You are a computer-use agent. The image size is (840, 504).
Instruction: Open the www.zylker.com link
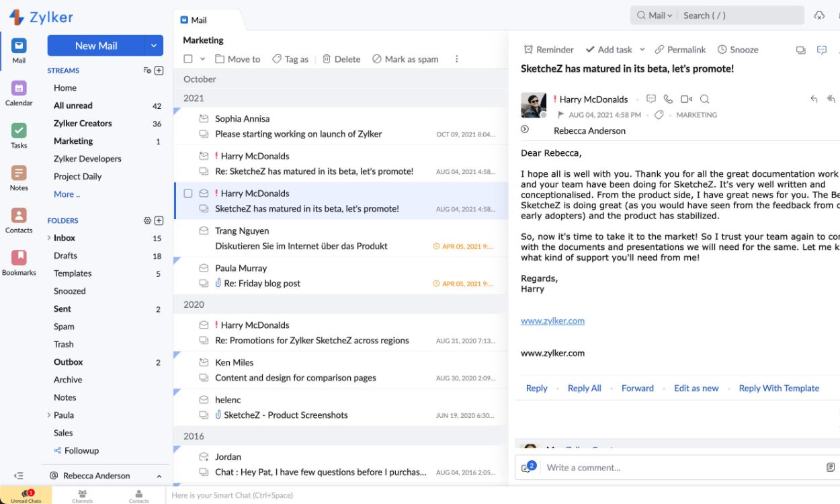pos(552,321)
